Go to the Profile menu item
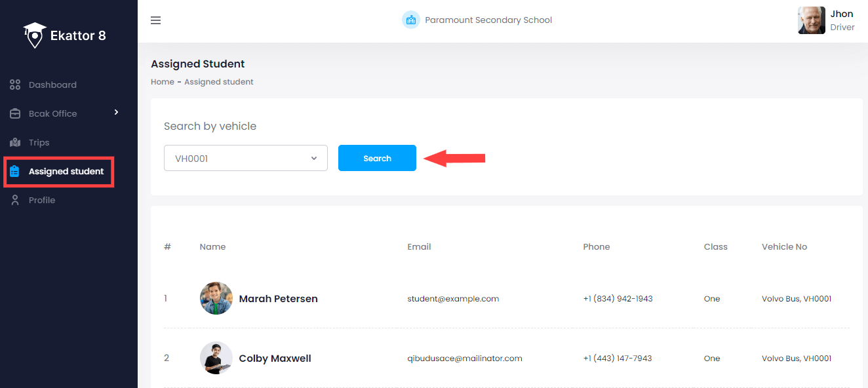Viewport: 868px width, 388px height. tap(42, 200)
